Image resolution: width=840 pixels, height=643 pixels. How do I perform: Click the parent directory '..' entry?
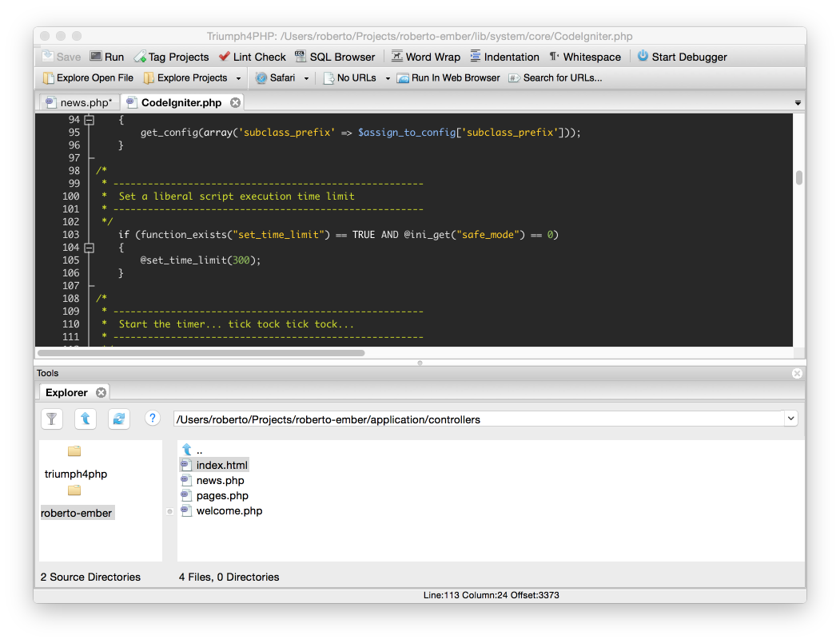(193, 450)
